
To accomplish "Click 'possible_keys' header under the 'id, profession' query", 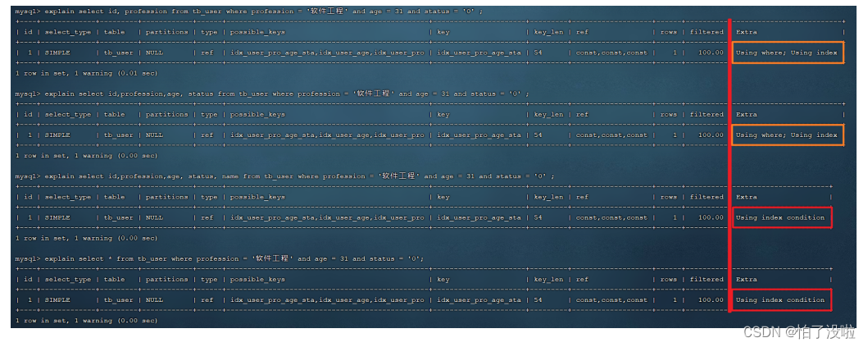I will click(257, 32).
